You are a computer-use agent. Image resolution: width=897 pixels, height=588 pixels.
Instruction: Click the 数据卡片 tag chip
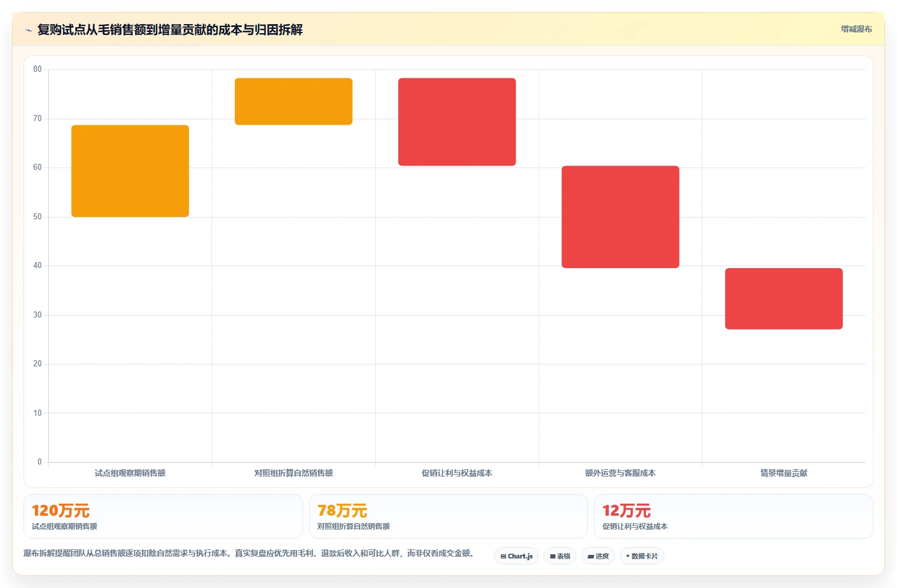click(642, 556)
